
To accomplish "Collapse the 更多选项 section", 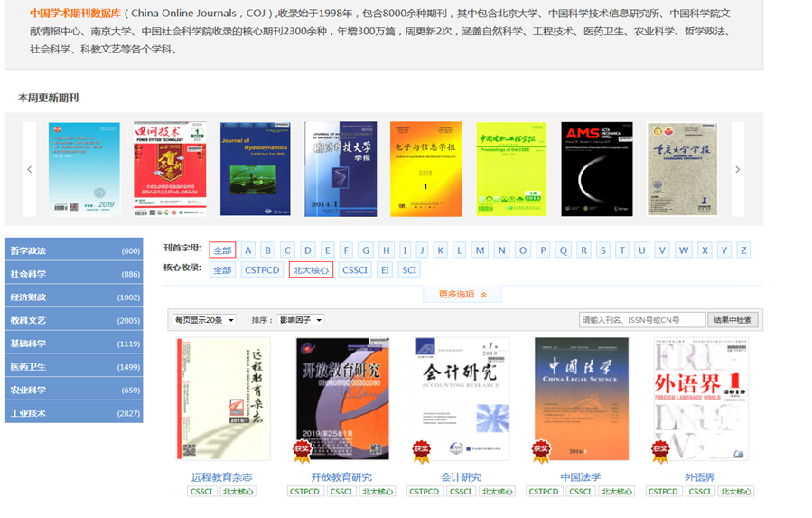I will 462,294.
